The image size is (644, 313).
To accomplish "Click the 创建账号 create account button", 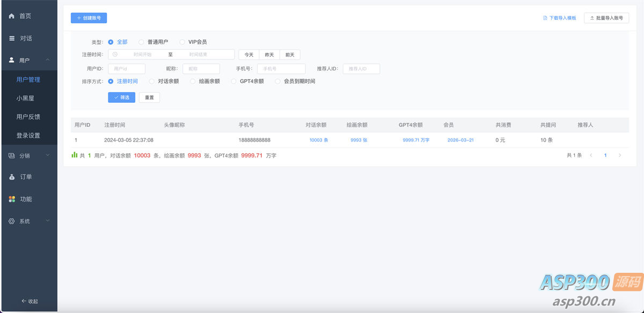I will tap(88, 18).
